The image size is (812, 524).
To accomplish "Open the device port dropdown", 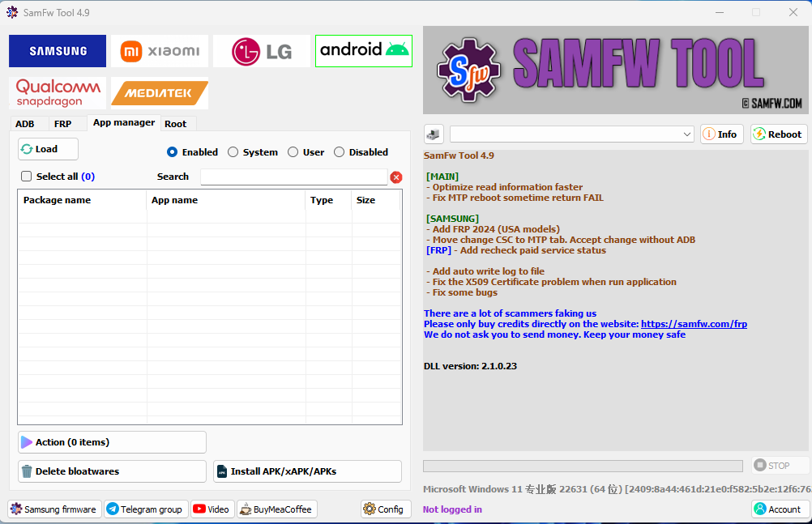I will coord(571,134).
